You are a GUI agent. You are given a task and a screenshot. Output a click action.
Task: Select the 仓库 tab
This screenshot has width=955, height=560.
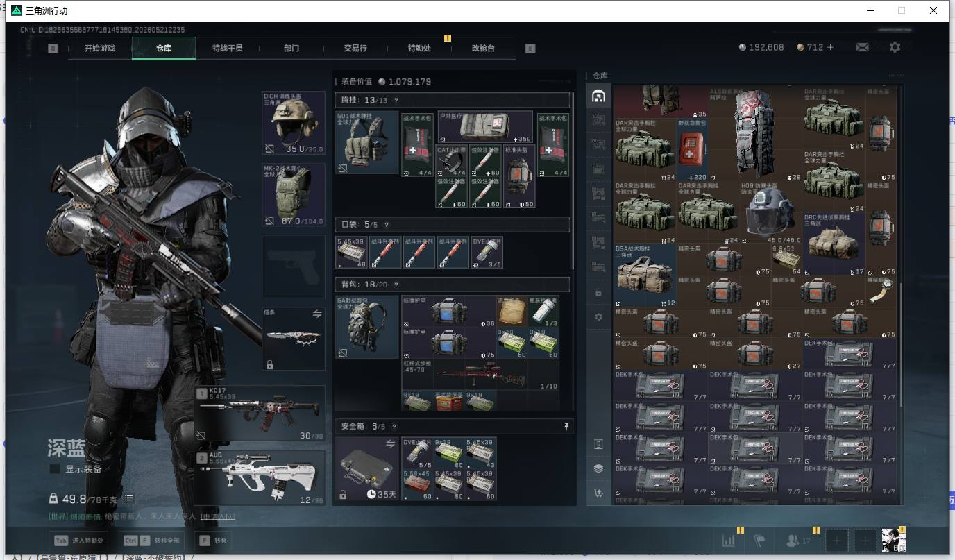point(163,49)
